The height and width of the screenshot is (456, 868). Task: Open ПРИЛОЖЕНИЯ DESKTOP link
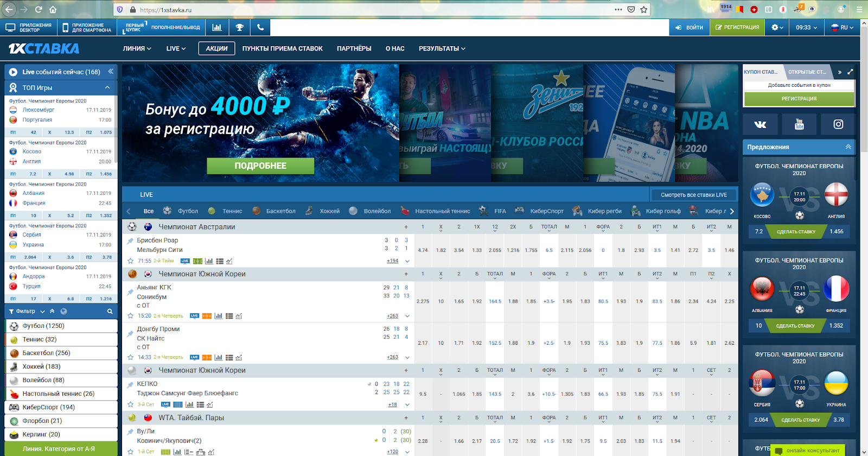[x=29, y=27]
